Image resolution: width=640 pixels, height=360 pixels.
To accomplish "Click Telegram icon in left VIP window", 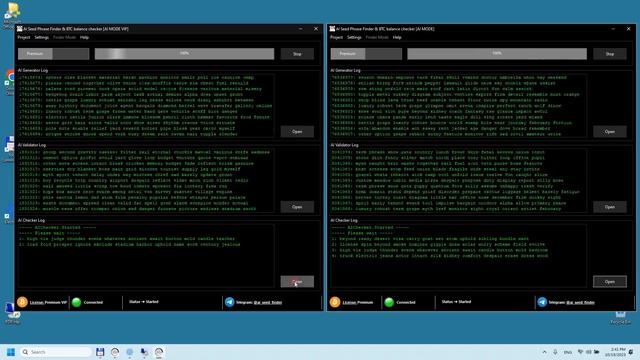I will (x=229, y=302).
